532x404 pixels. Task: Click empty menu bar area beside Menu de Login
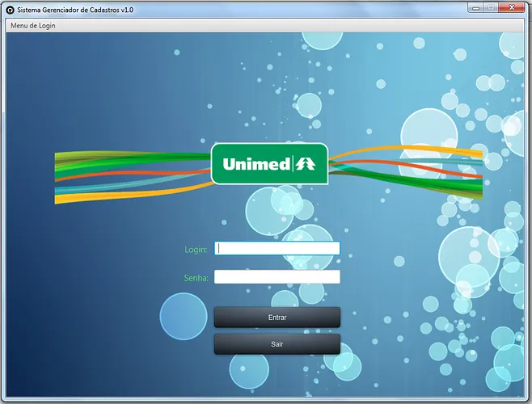(x=283, y=26)
